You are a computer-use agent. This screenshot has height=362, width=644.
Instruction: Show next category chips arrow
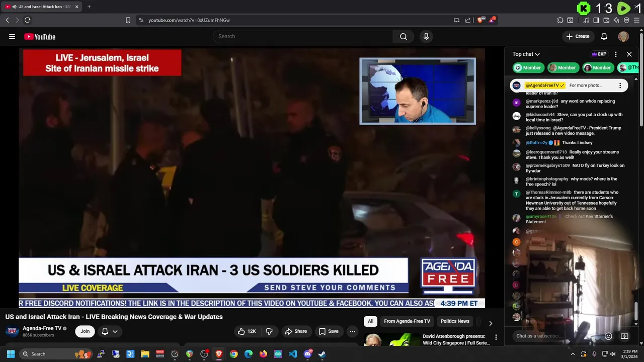(x=491, y=323)
